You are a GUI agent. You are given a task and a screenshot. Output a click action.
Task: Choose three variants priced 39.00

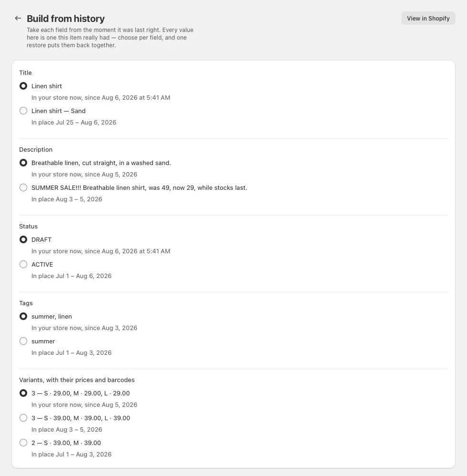pyautogui.click(x=23, y=418)
